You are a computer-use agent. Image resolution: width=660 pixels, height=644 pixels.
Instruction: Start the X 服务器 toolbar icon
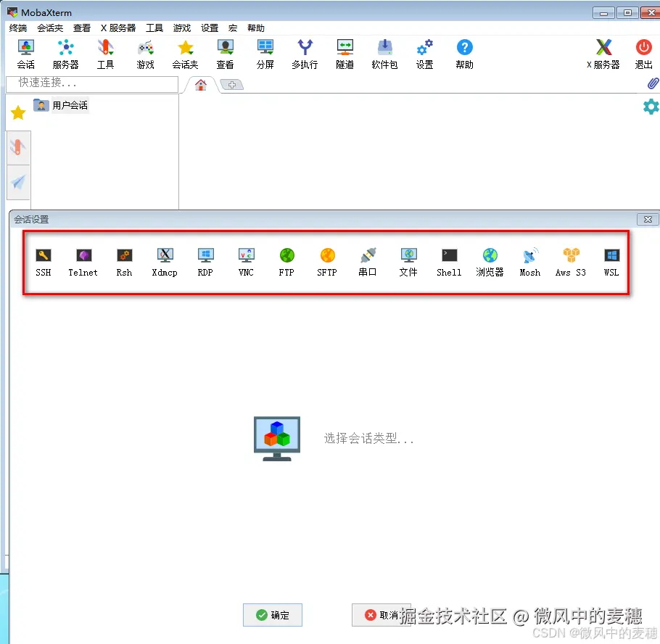(603, 54)
